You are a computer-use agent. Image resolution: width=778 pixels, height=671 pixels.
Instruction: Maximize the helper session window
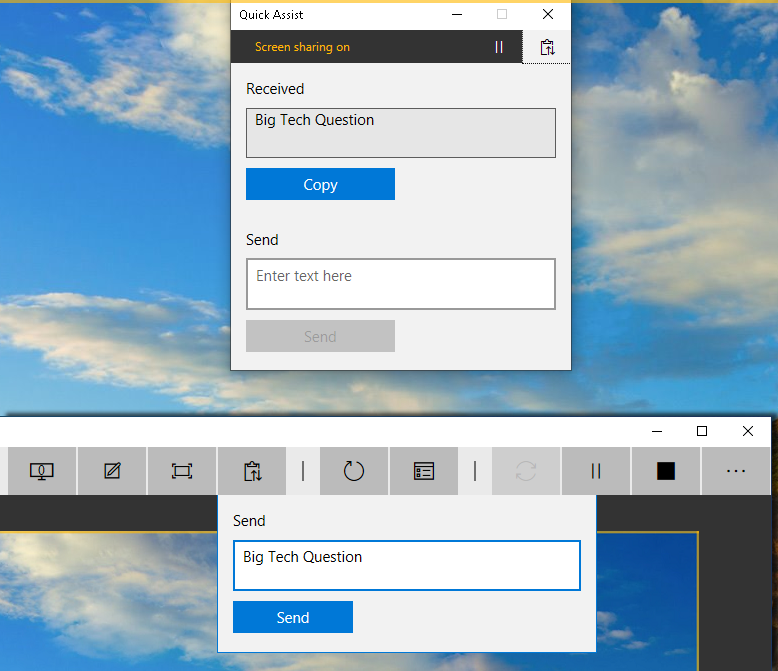click(702, 431)
